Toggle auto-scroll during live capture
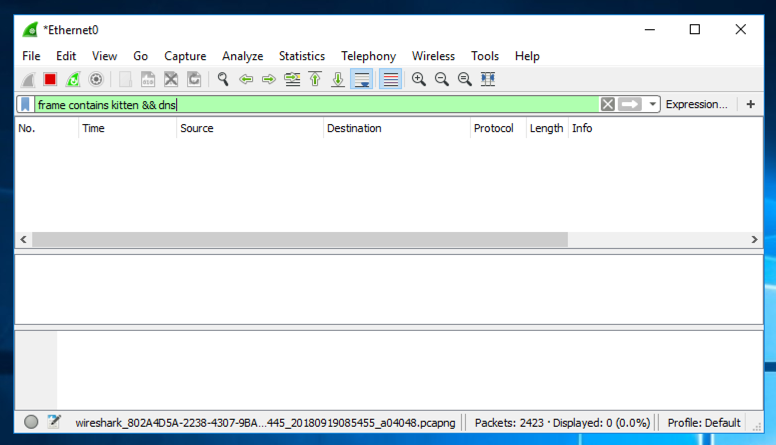776x445 pixels. pyautogui.click(x=362, y=79)
